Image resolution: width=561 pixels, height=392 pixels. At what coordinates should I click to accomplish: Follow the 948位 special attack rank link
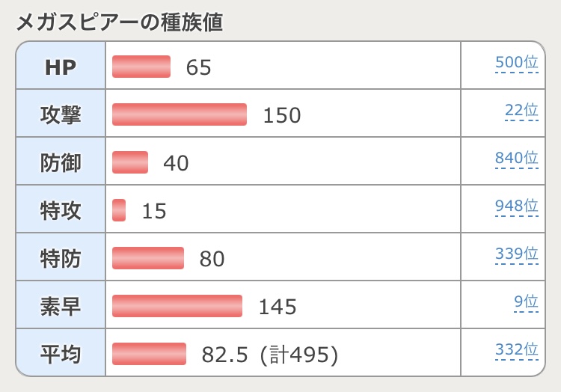click(x=516, y=206)
